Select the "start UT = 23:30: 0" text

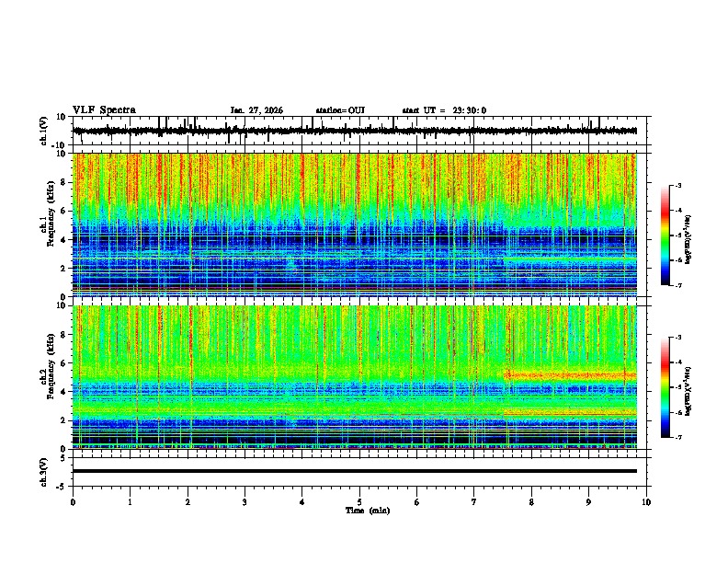(x=444, y=110)
